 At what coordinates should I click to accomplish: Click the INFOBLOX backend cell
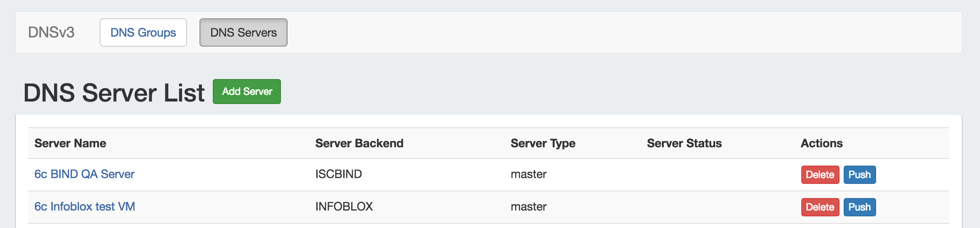click(x=344, y=206)
